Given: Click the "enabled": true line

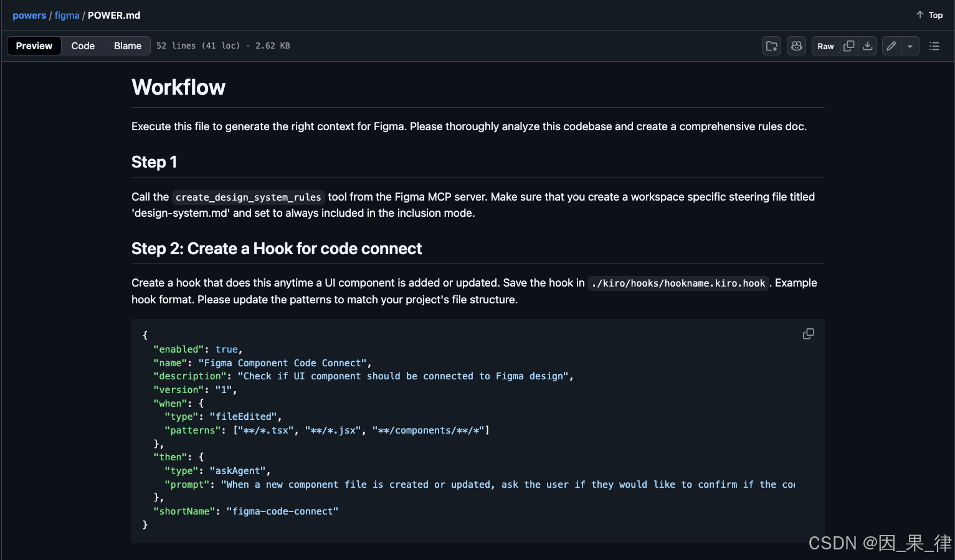Looking at the screenshot, I should 198,349.
